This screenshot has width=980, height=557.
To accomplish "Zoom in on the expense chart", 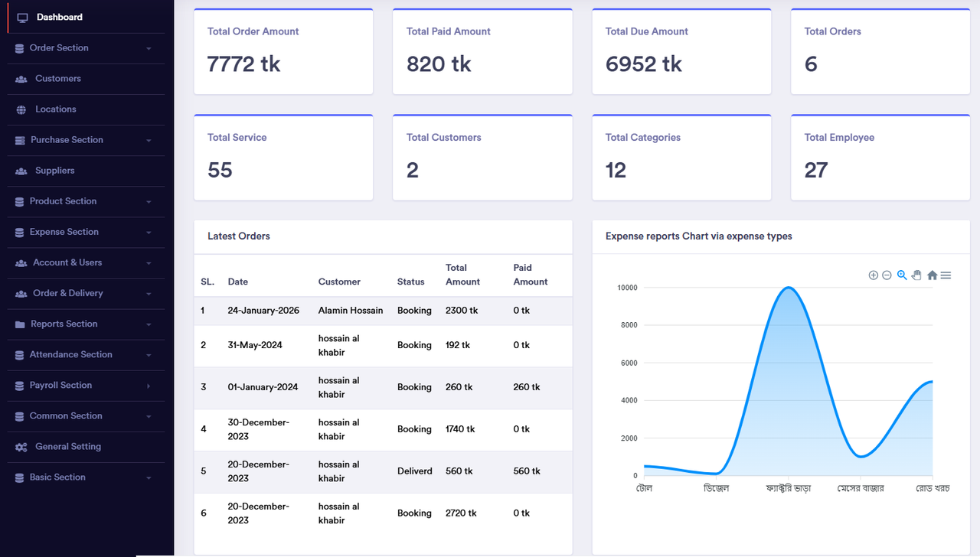I will (873, 275).
